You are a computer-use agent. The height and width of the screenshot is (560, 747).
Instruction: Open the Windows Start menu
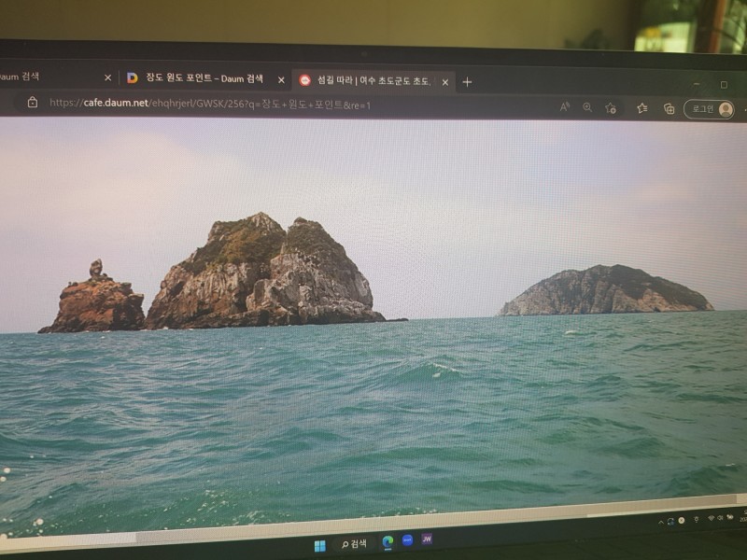click(320, 545)
